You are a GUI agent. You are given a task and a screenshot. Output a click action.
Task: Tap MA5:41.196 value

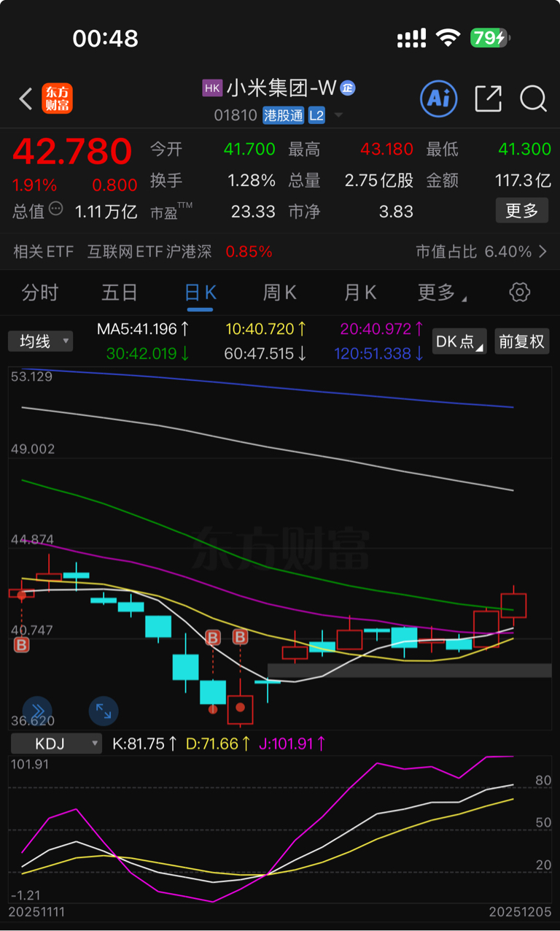(144, 329)
